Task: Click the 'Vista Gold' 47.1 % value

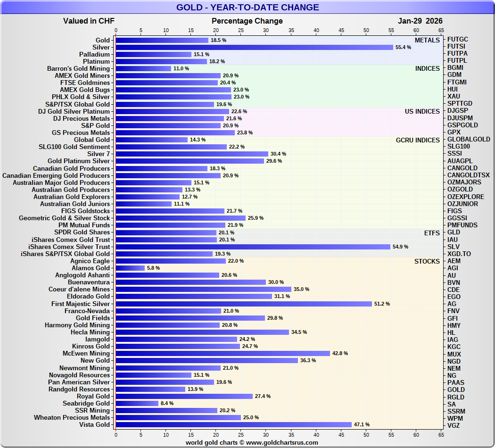Action: coord(362,424)
